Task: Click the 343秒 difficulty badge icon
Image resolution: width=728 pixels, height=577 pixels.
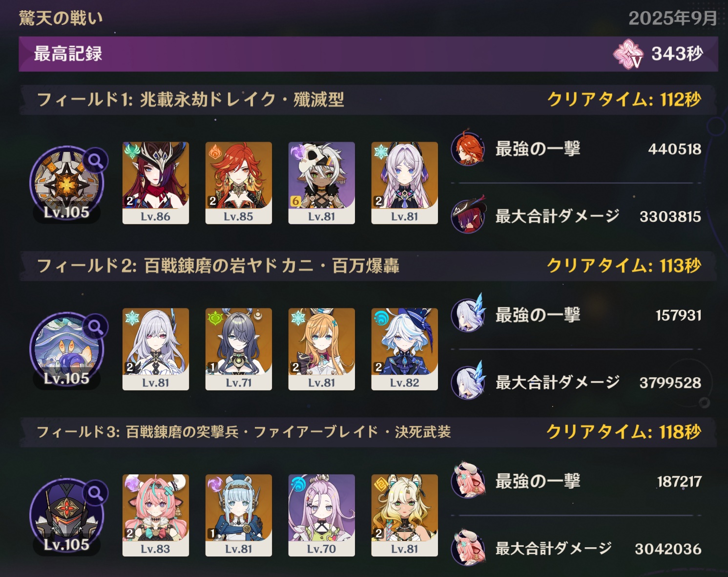Action: (628, 54)
